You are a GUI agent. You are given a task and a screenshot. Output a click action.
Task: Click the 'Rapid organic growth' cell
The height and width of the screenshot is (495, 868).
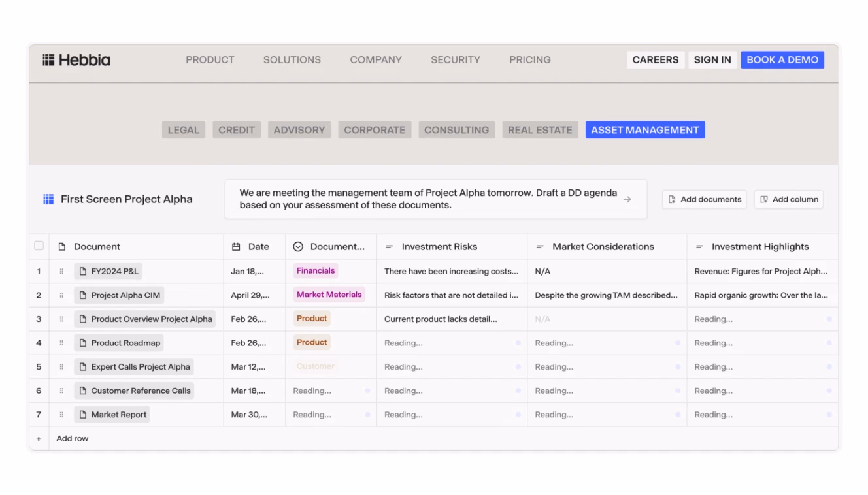pyautogui.click(x=762, y=295)
